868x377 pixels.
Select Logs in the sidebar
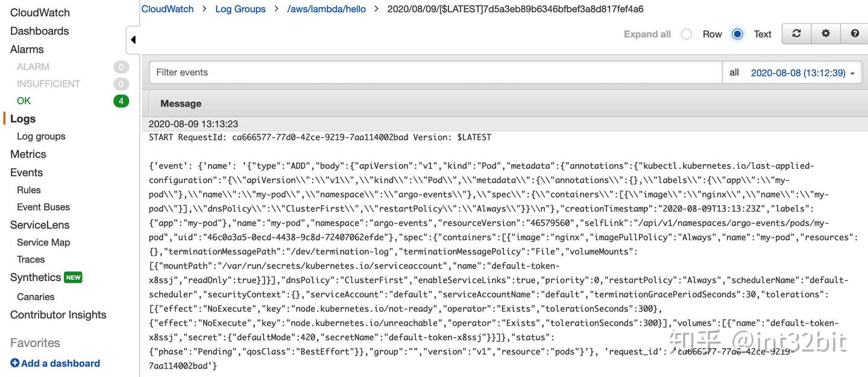tap(23, 119)
